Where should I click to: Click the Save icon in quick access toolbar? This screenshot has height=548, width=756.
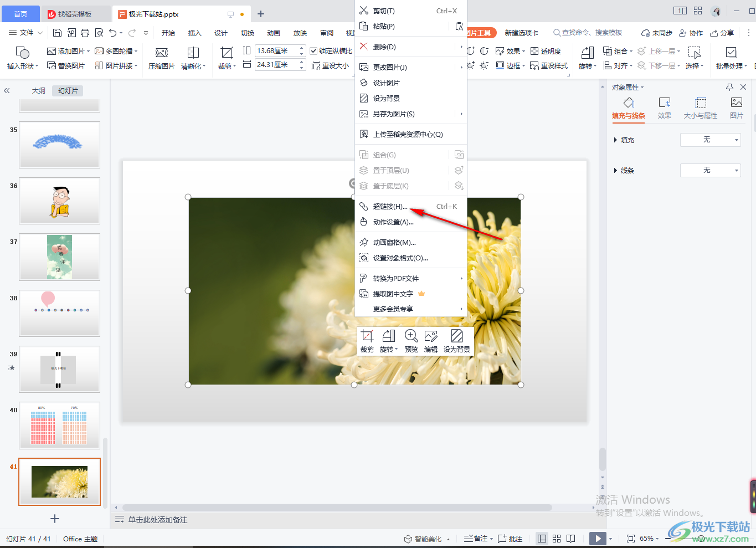tap(57, 33)
